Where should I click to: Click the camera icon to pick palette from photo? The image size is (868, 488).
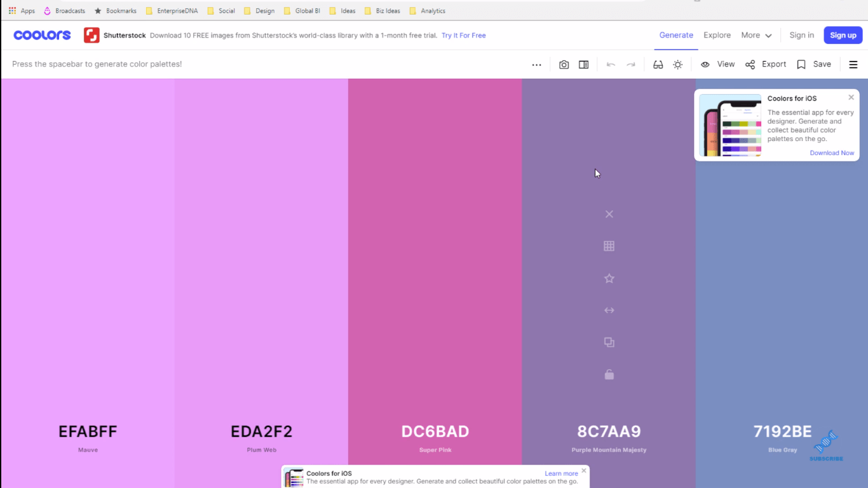[x=564, y=65]
